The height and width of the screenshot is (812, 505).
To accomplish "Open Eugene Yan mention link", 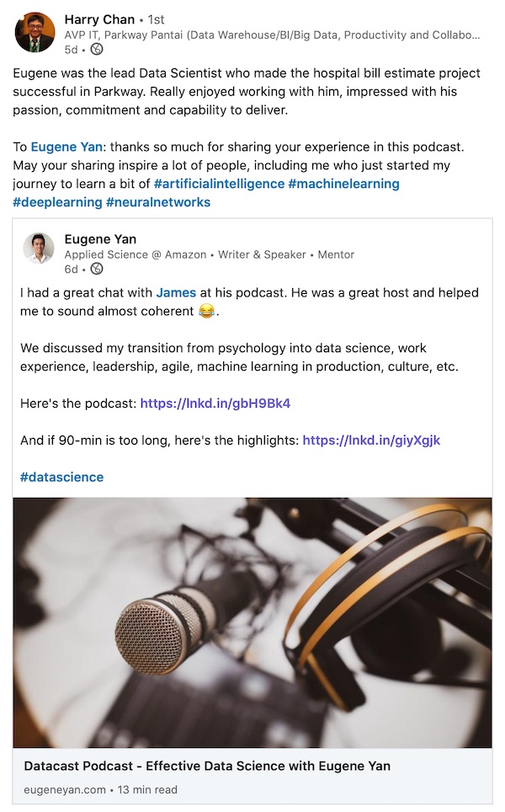I will click(66, 147).
